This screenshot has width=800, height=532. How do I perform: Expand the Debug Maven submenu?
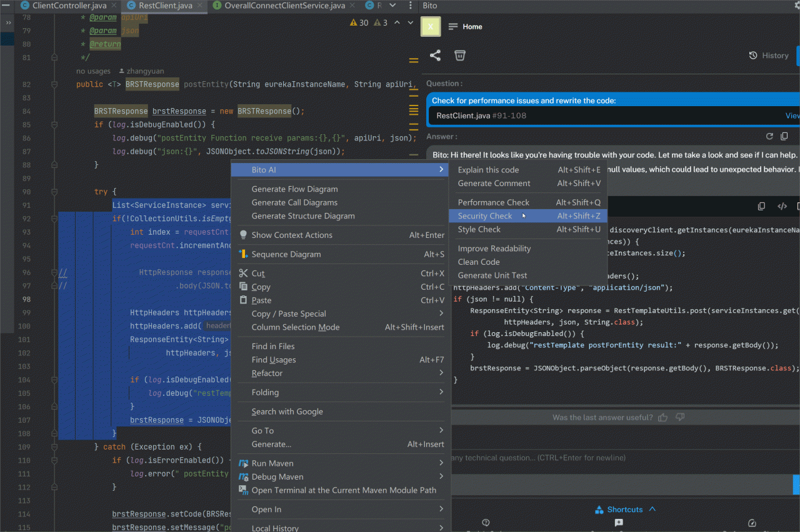pyautogui.click(x=341, y=477)
